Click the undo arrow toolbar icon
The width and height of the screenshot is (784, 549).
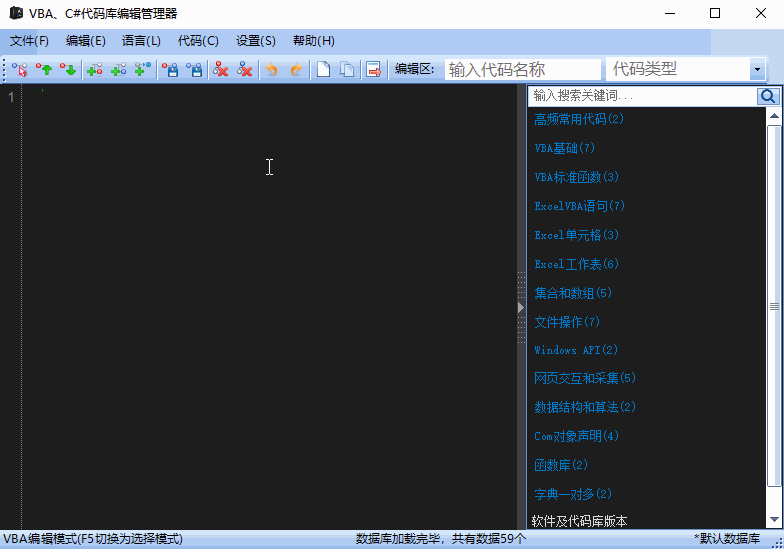pos(271,69)
